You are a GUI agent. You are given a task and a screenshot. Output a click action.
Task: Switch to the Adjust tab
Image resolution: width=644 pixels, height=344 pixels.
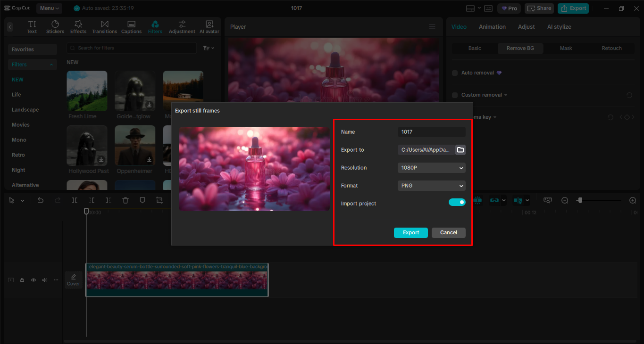527,27
